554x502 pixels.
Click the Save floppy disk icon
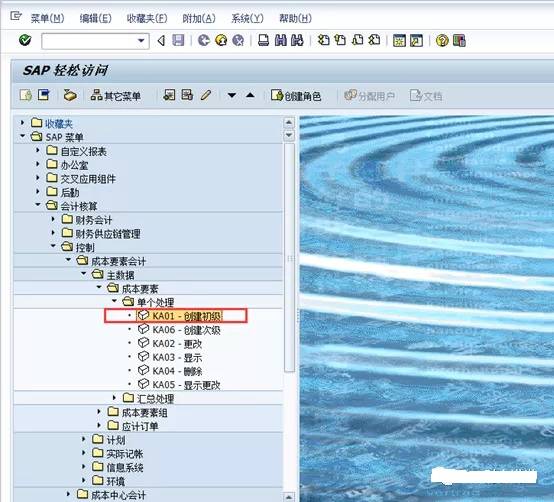click(178, 41)
